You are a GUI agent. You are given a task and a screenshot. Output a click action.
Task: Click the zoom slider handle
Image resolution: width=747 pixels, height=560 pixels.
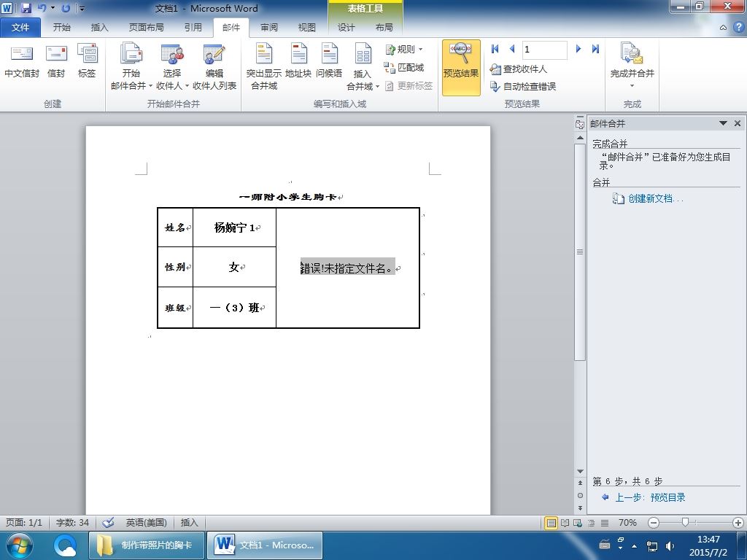click(685, 522)
